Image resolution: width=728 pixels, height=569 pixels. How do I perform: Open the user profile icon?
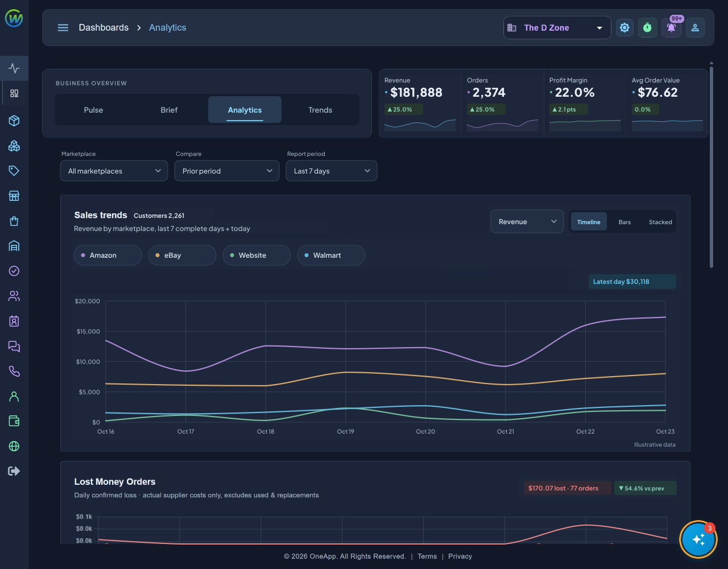[695, 27]
